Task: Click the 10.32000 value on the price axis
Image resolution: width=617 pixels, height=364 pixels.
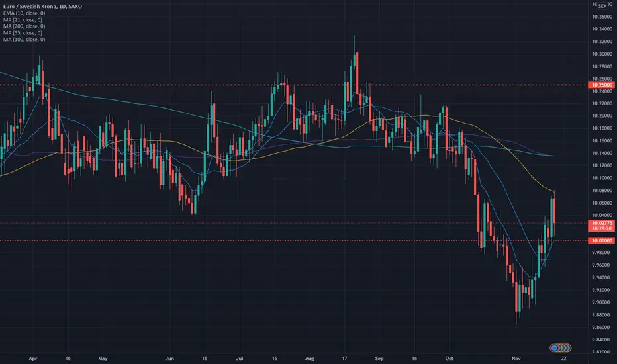Action: pyautogui.click(x=602, y=41)
